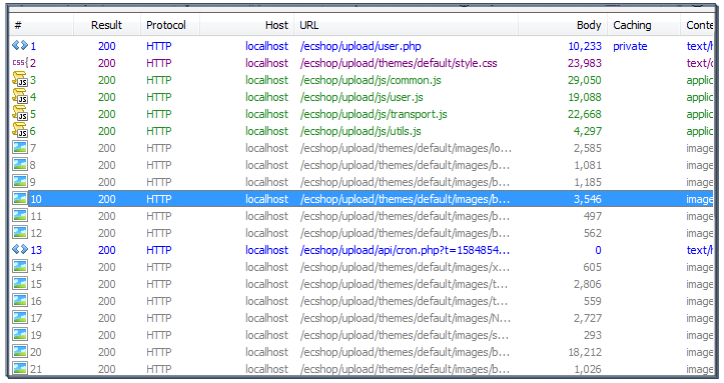
Task: Click body size 3,546 in selected row
Action: 587,199
